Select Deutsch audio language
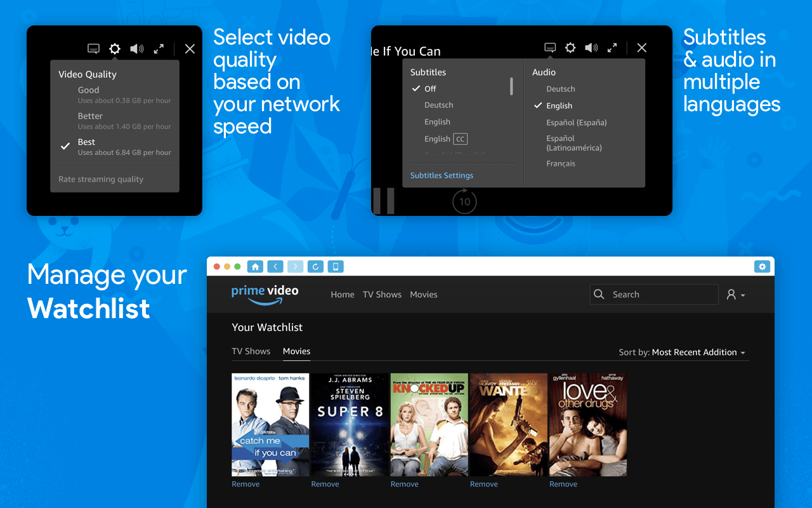This screenshot has height=508, width=812. pyautogui.click(x=561, y=89)
